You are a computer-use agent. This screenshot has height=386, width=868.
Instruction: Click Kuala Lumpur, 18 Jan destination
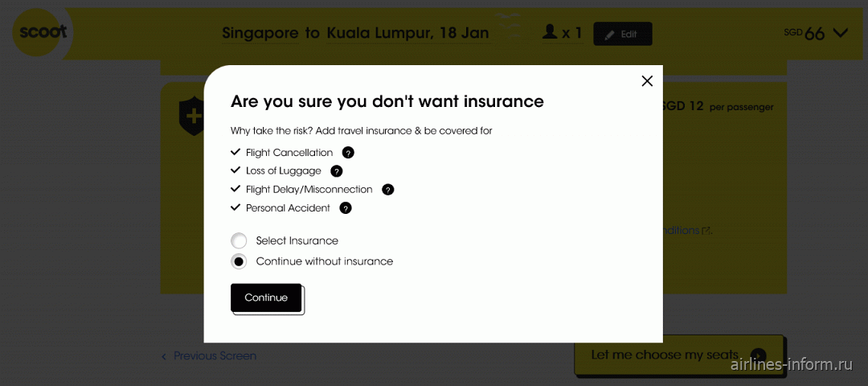[x=408, y=33]
